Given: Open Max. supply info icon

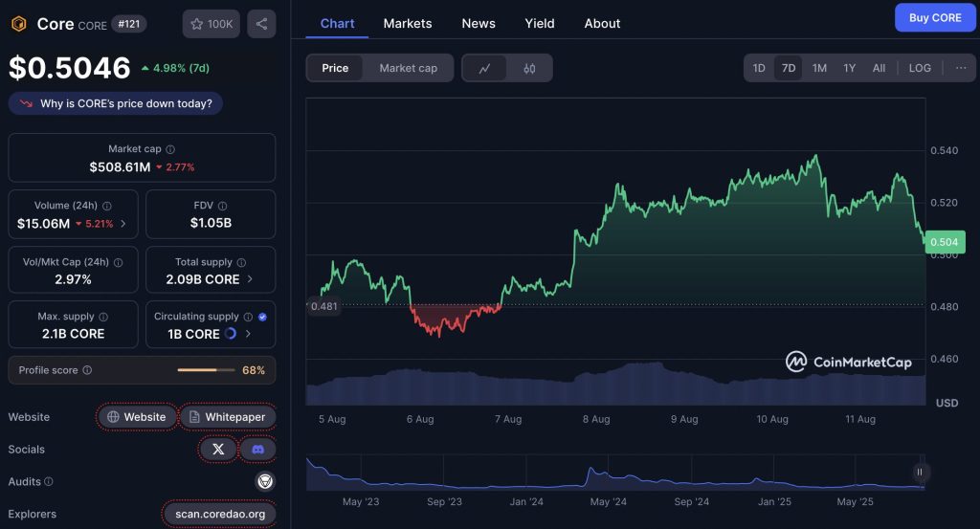Looking at the screenshot, I should coord(103,317).
